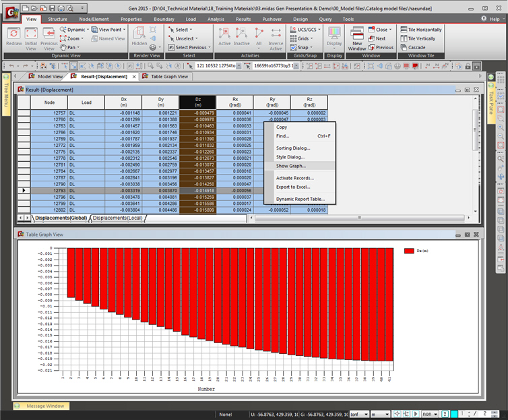Click the Tile Horizontally option
This screenshot has height=420, width=508.
pos(421,30)
